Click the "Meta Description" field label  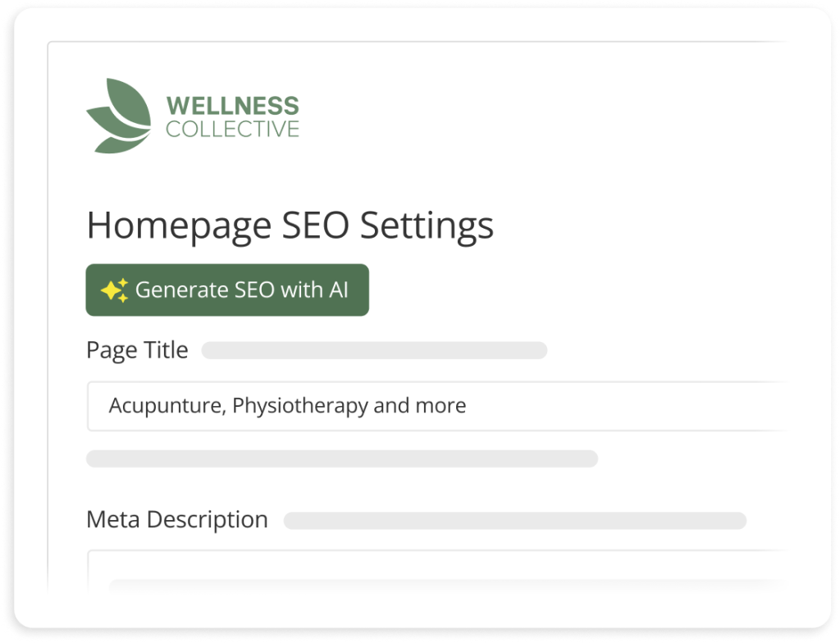pyautogui.click(x=176, y=519)
